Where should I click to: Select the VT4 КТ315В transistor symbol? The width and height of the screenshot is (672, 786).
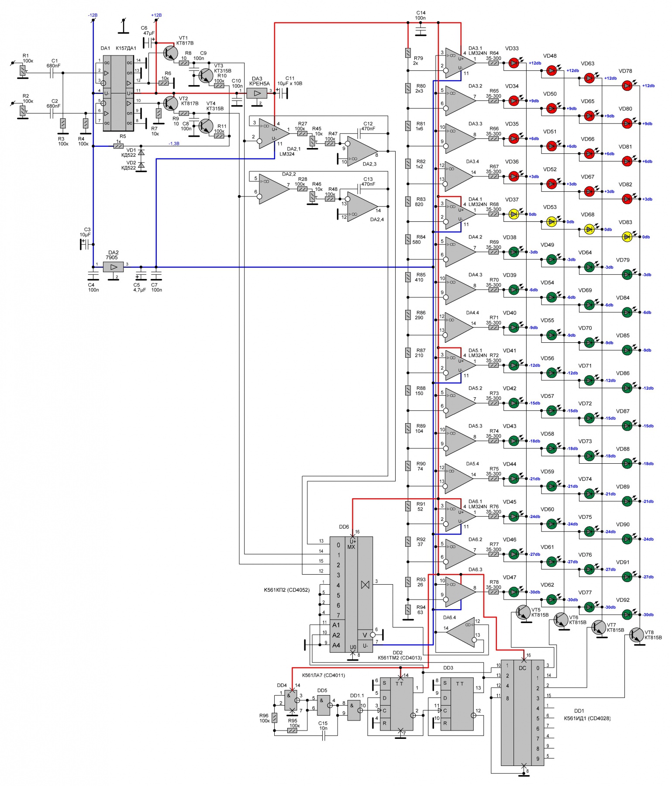click(x=205, y=126)
